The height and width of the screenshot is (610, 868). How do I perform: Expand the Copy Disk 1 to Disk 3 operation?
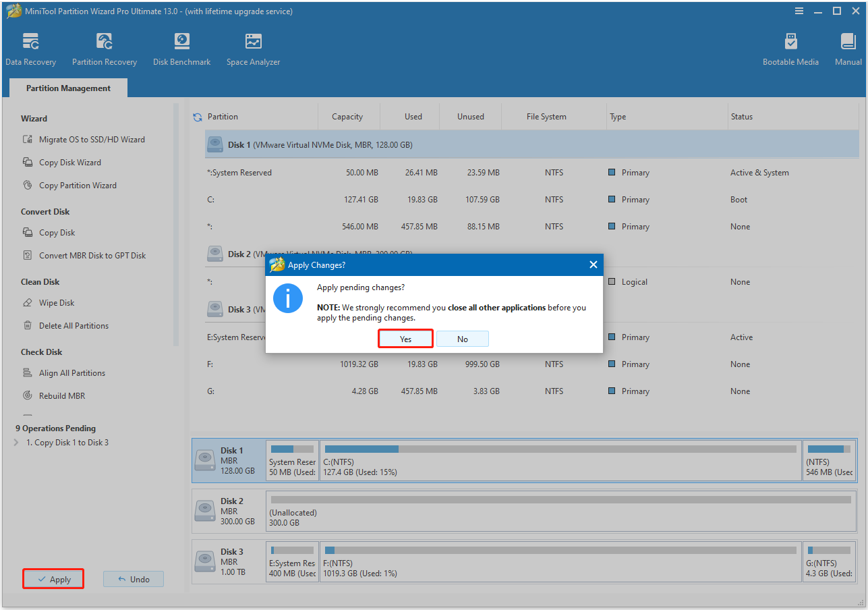pos(15,442)
